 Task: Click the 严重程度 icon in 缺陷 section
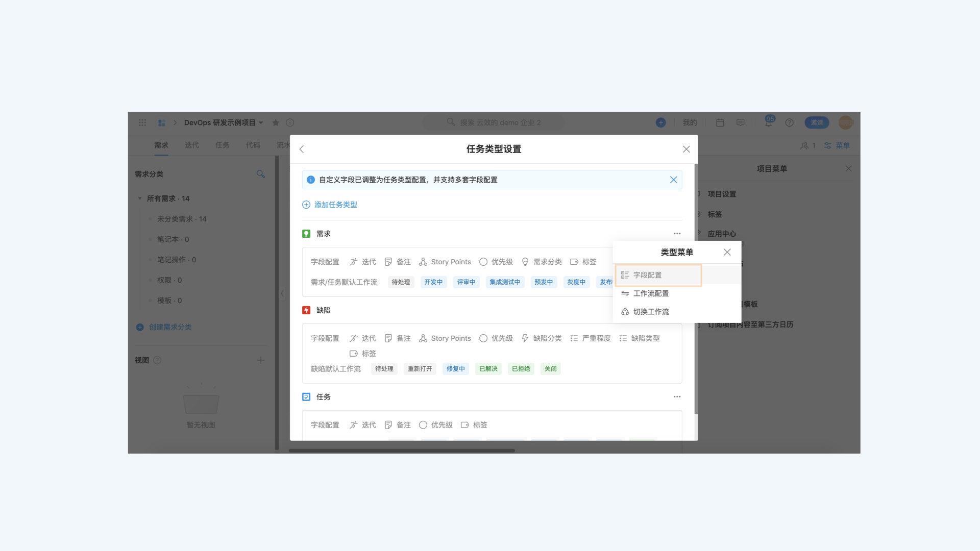574,338
